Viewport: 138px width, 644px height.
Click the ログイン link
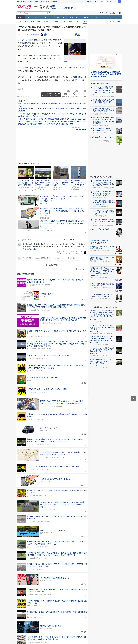[x=42, y=8]
